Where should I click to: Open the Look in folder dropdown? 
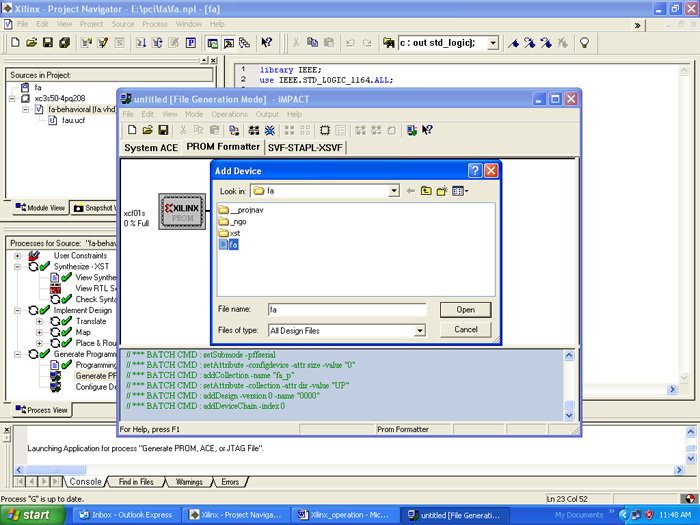pyautogui.click(x=393, y=191)
